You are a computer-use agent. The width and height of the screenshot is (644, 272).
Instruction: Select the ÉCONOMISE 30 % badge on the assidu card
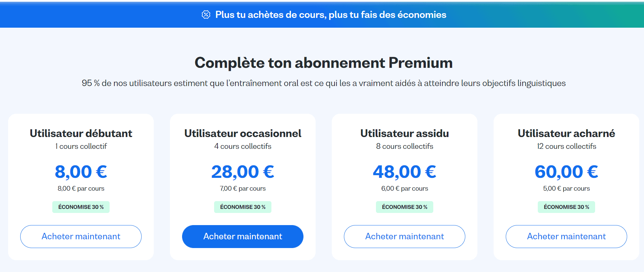coord(404,207)
